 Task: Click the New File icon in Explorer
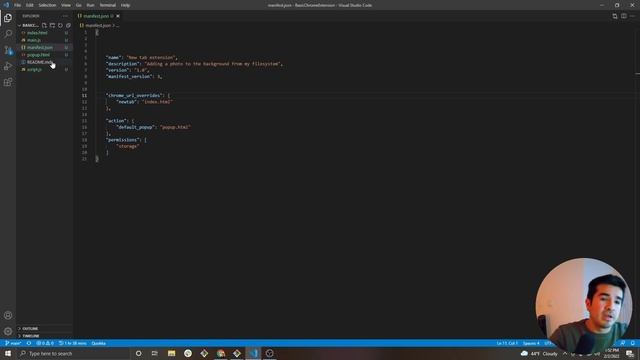point(44,25)
